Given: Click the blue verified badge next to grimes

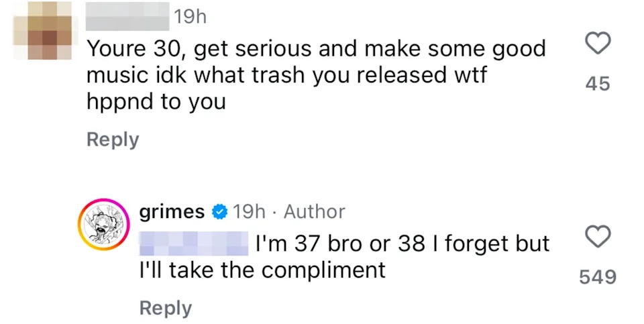Looking at the screenshot, I should pyautogui.click(x=219, y=213).
